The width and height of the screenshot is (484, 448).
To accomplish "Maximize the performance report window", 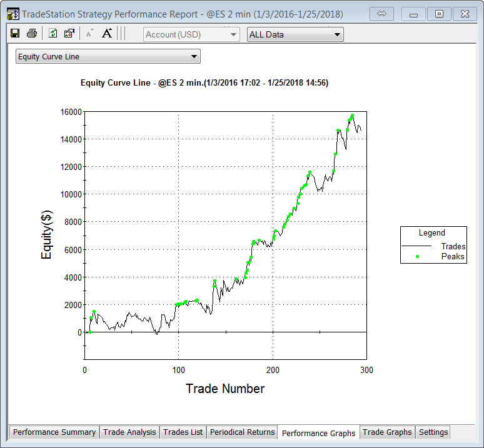I will (440, 13).
